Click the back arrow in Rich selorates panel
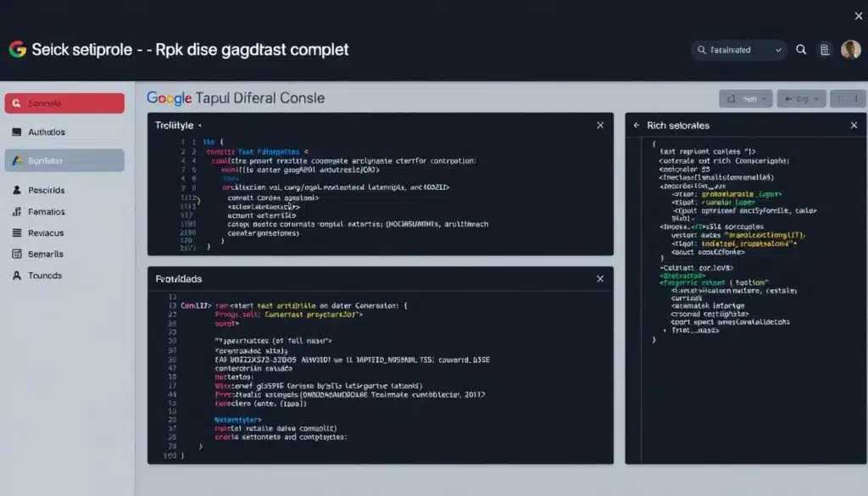 (x=637, y=125)
